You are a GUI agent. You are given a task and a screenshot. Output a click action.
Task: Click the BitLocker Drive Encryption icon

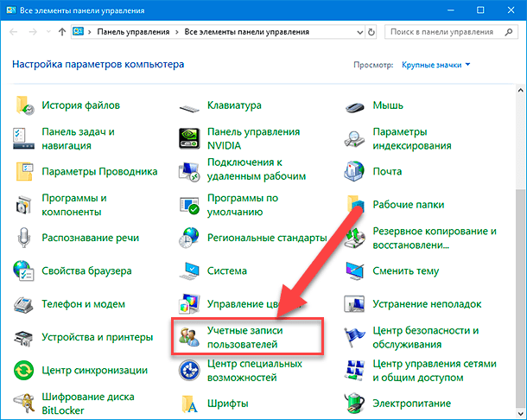pyautogui.click(x=25, y=404)
